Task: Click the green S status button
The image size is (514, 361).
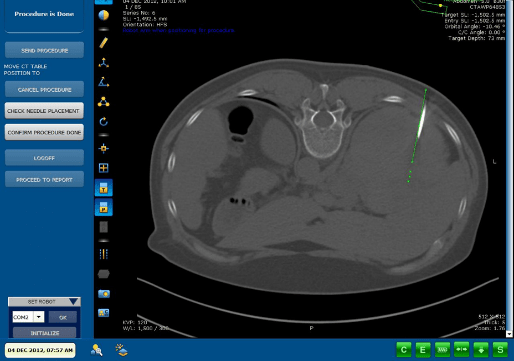Action: point(500,350)
